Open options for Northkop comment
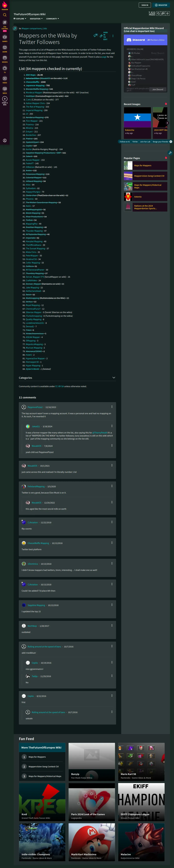Viewport: 174px width, 868px height. (112, 626)
